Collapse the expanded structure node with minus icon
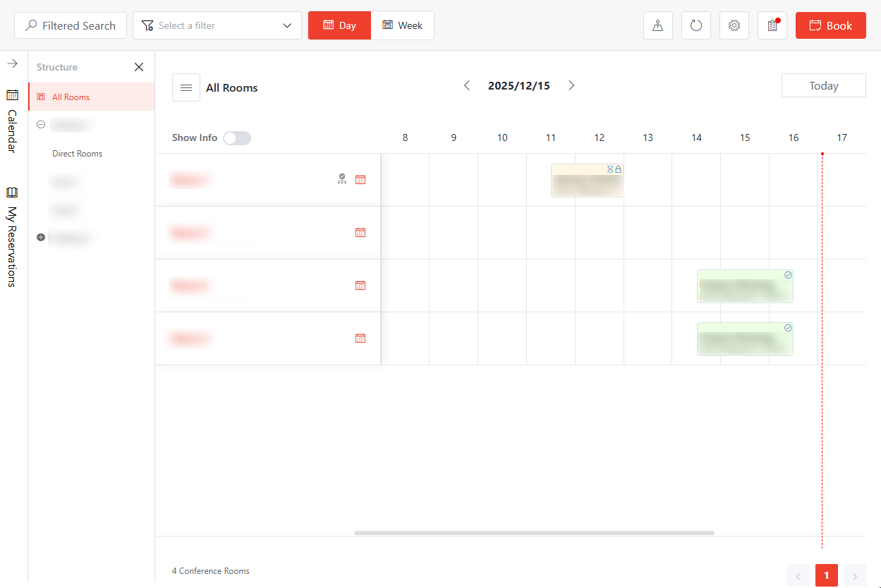Viewport: 881px width, 588px height. click(40, 124)
